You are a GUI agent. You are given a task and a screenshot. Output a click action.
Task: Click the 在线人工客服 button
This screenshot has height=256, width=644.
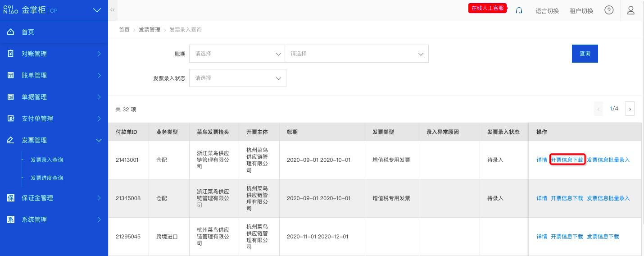(x=488, y=8)
